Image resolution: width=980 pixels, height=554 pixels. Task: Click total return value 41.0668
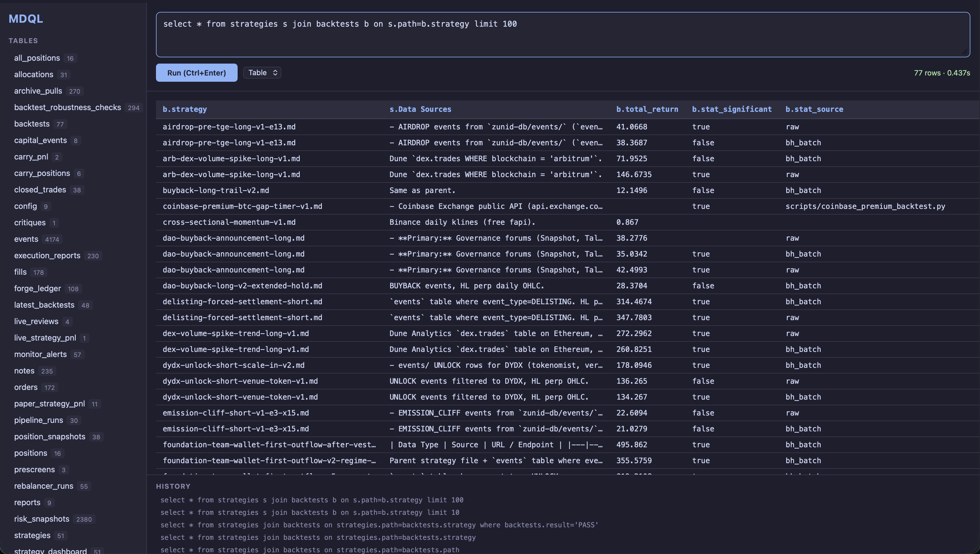631,127
